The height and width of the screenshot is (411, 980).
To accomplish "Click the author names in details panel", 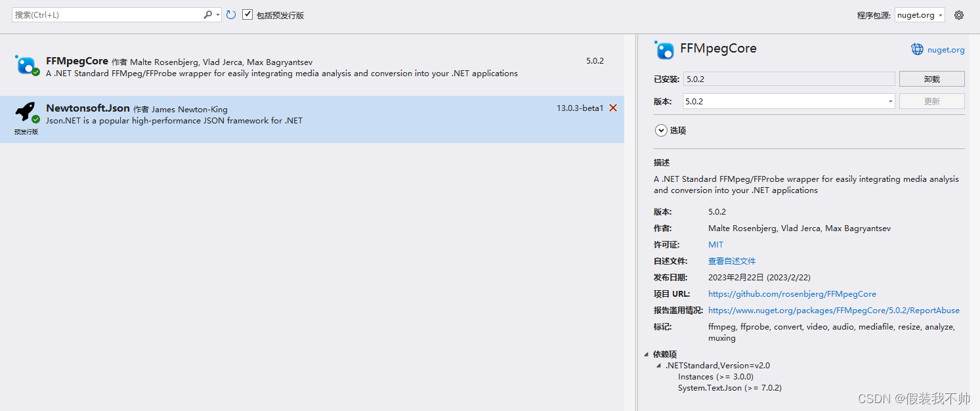I will point(799,228).
